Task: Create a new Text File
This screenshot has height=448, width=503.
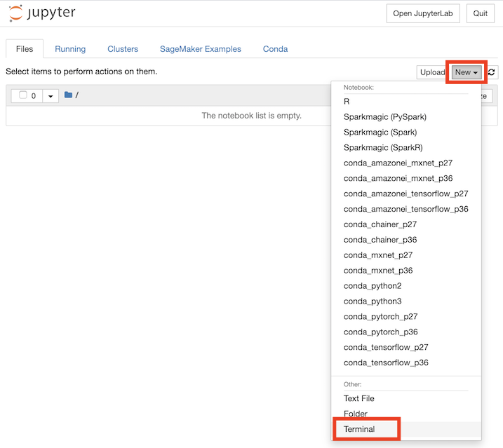Action: 405,398
